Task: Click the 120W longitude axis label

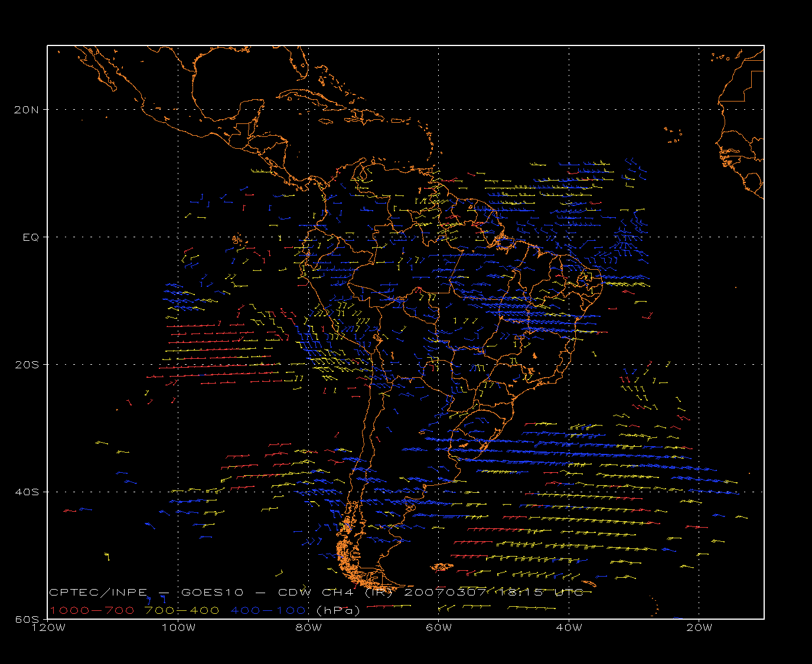Action: pyautogui.click(x=48, y=627)
